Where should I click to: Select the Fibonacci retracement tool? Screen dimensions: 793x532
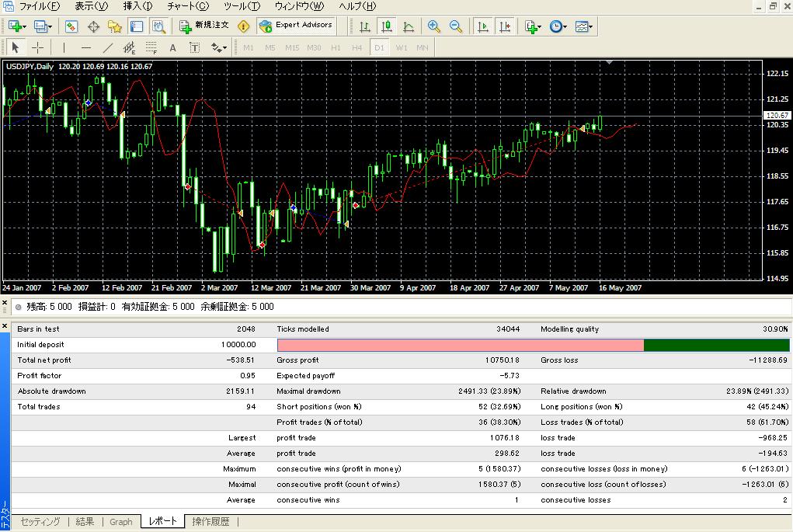pyautogui.click(x=151, y=47)
